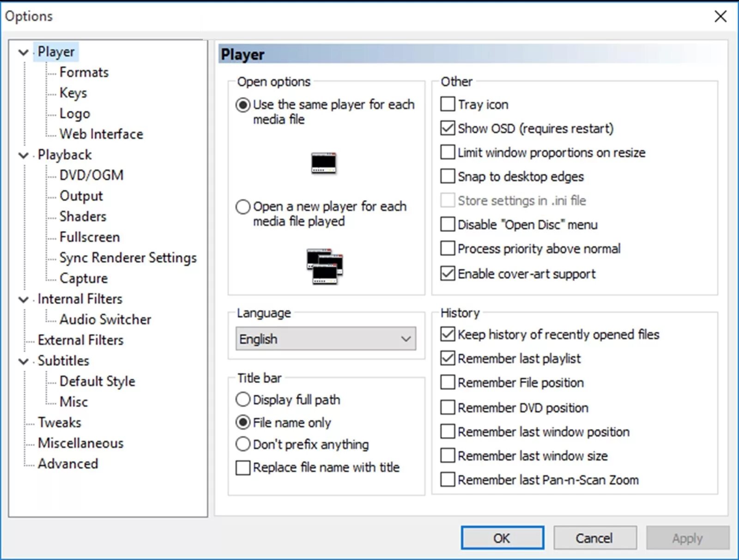
Task: Collapse Internal Filters tree node
Action: coord(23,299)
